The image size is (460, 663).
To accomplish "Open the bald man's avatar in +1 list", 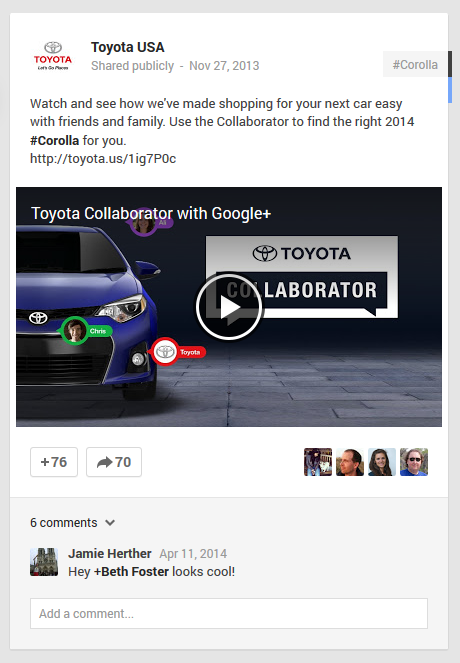I will point(350,462).
